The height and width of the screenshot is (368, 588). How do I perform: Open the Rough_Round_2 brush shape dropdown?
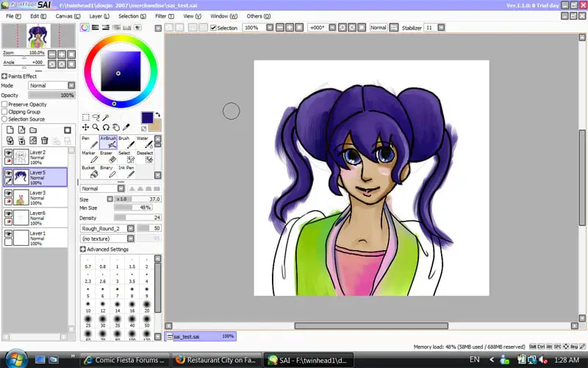(131, 228)
